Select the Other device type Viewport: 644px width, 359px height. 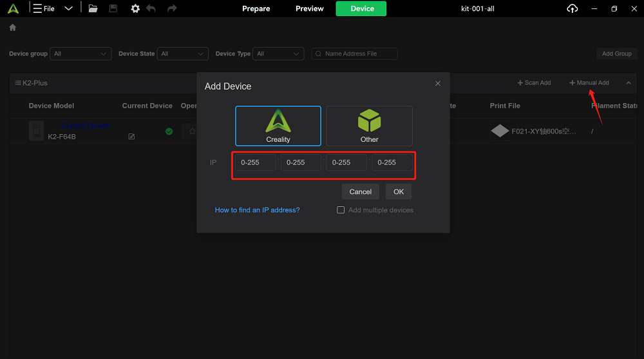[x=369, y=126]
